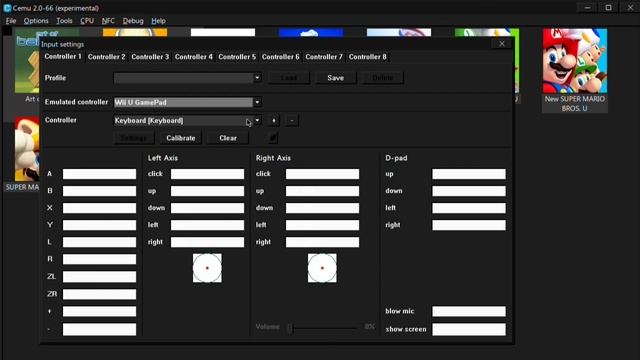
Task: Close the Input settings dialog
Action: click(x=502, y=44)
